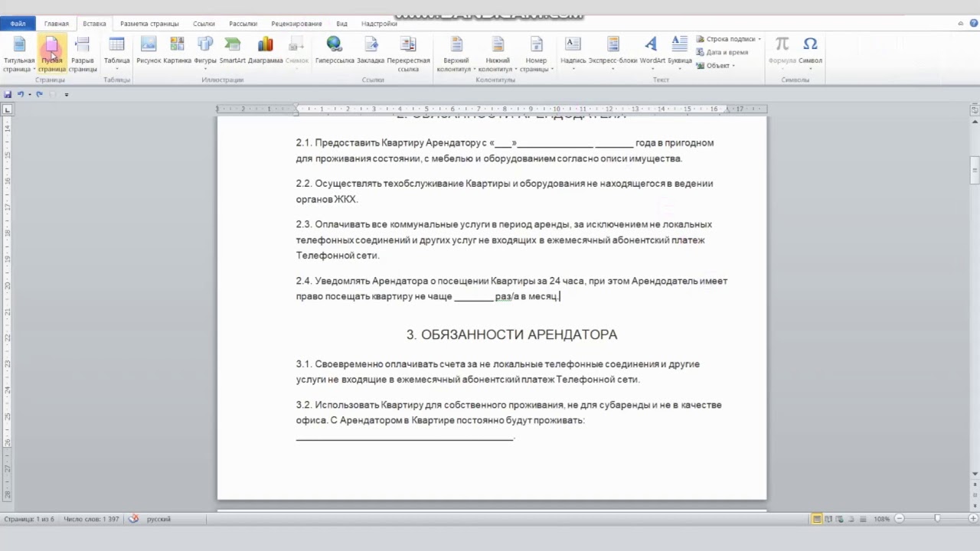Select the Insert (Вставка) tab

click(94, 24)
